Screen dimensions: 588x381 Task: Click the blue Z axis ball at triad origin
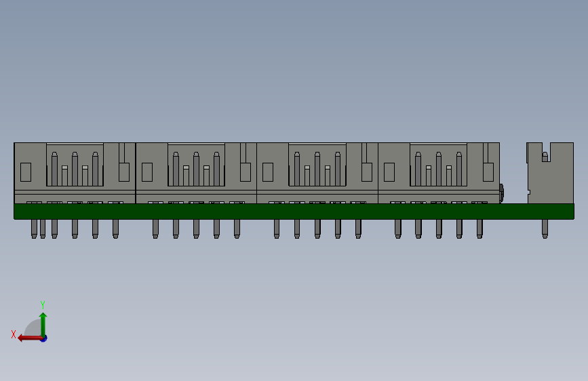(x=44, y=338)
